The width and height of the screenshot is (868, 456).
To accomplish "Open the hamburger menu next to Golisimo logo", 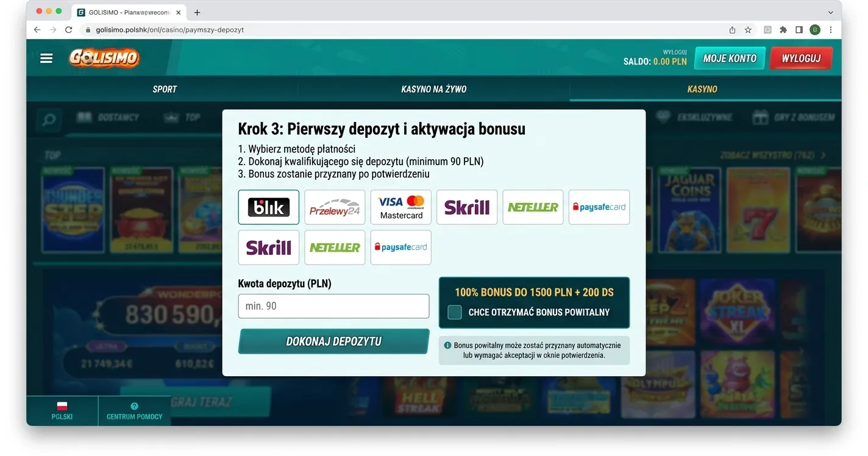I will pos(46,59).
